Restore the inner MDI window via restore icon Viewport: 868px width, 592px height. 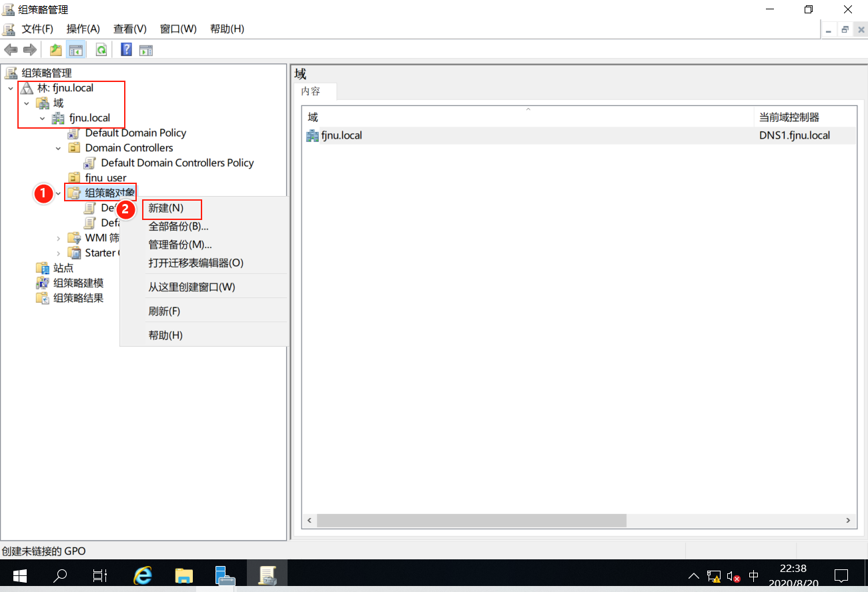(x=845, y=29)
